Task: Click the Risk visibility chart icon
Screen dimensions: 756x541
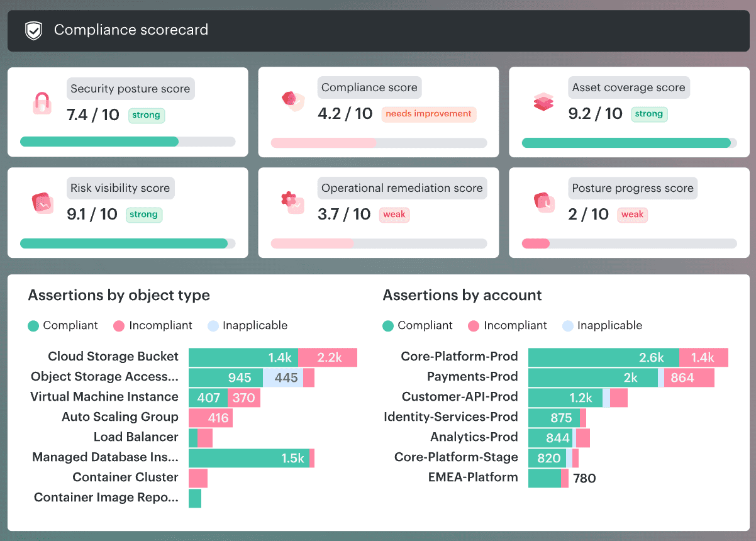Action: pos(42,203)
